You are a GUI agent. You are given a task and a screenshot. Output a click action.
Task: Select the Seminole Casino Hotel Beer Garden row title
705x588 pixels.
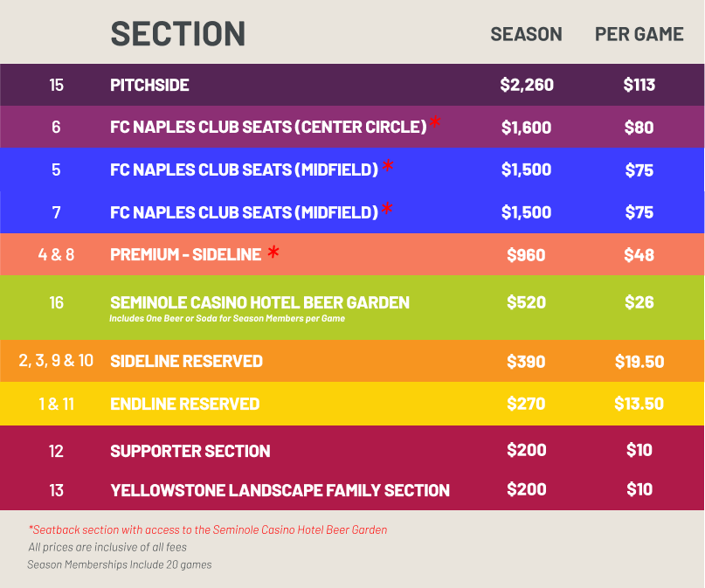(259, 302)
